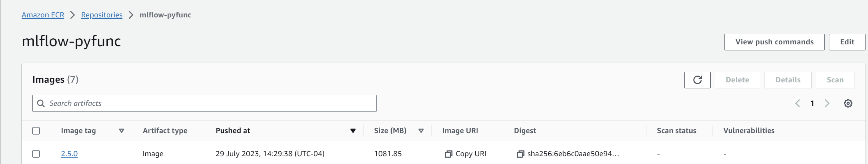Focus the Search artifacts field
This screenshot has width=868, height=164.
coord(204,103)
